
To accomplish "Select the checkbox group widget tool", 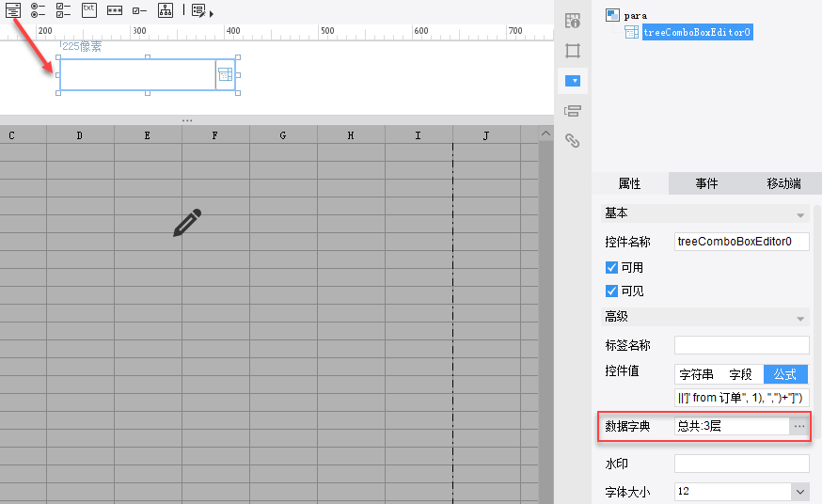I will click(63, 10).
